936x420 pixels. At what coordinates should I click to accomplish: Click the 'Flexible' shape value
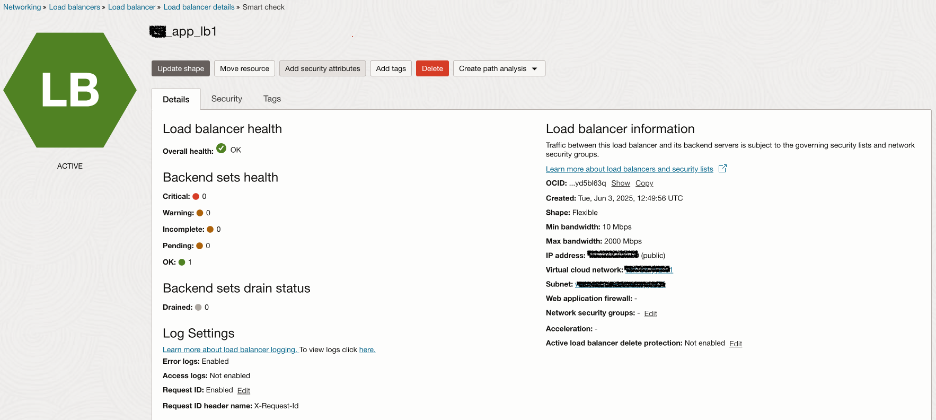(x=585, y=212)
